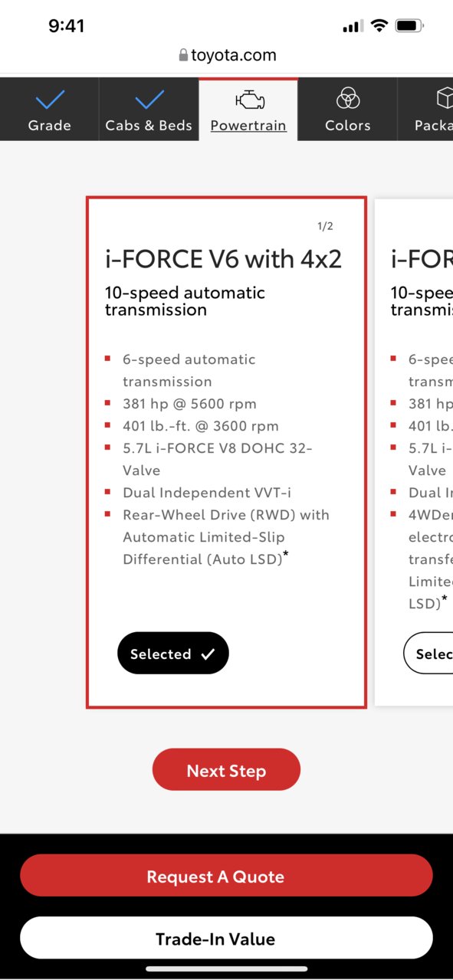453x980 pixels.
Task: Click Request A Quote
Action: pyautogui.click(x=226, y=876)
